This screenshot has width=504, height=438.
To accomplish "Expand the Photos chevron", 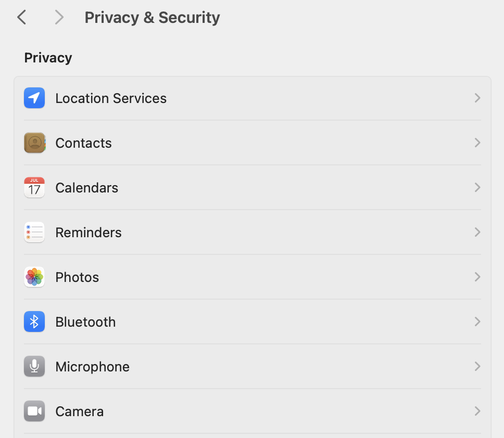I will [x=477, y=277].
